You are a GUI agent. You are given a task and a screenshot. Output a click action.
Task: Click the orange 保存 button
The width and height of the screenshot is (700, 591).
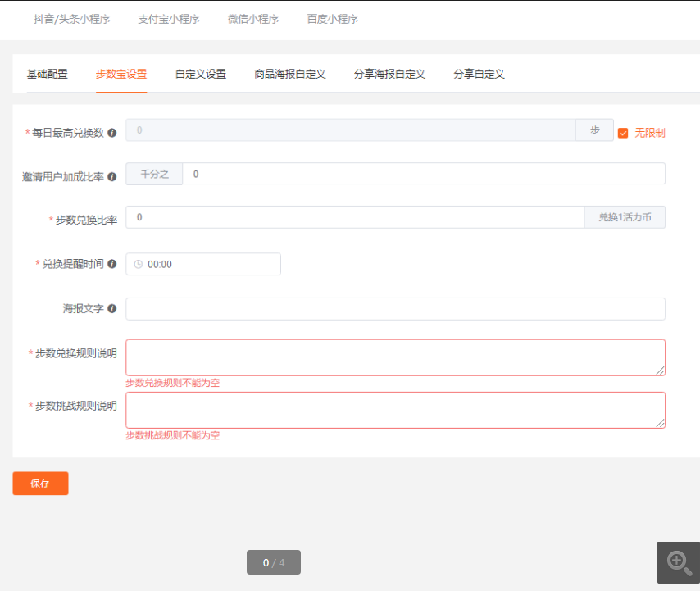click(41, 484)
